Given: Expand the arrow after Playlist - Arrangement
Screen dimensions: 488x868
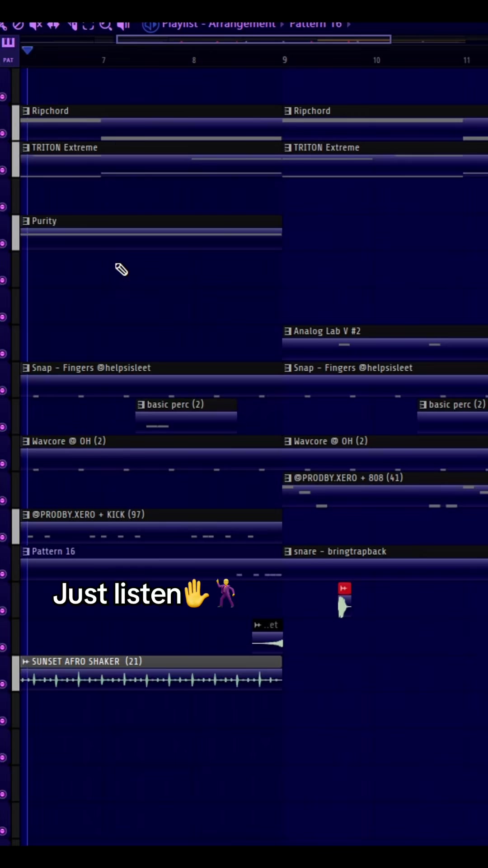Looking at the screenshot, I should pos(282,24).
